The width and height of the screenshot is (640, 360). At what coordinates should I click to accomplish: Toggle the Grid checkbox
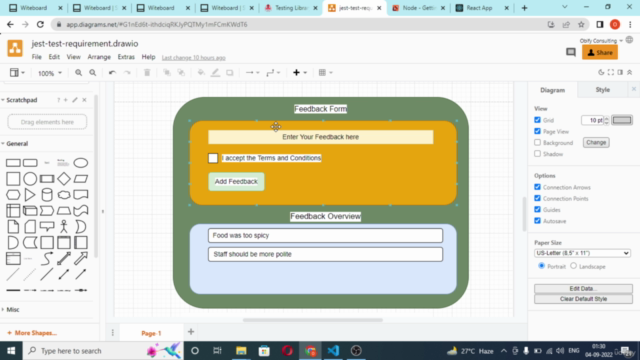coord(537,120)
